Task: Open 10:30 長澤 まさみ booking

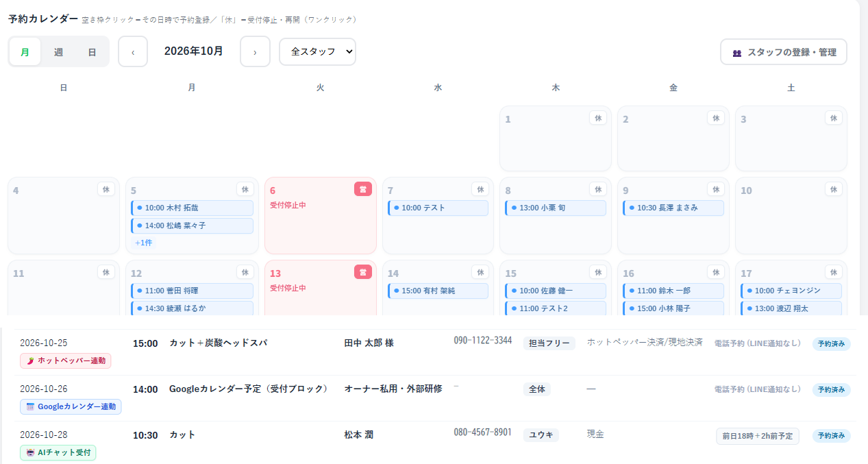Action: (673, 208)
